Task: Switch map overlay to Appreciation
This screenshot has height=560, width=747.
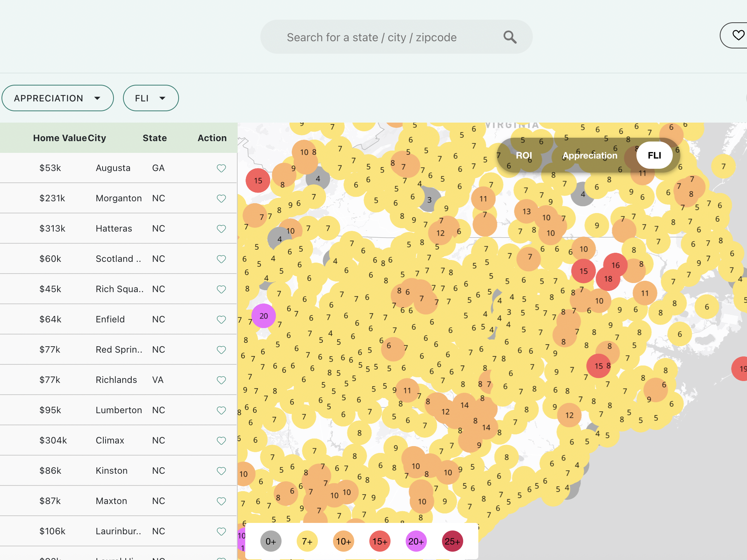Action: 590,156
